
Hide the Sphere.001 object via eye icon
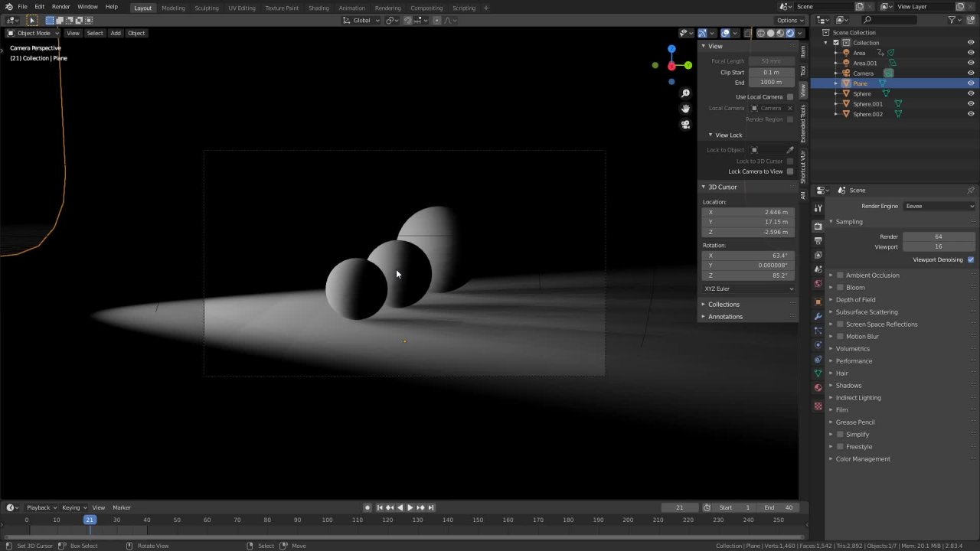click(x=971, y=104)
